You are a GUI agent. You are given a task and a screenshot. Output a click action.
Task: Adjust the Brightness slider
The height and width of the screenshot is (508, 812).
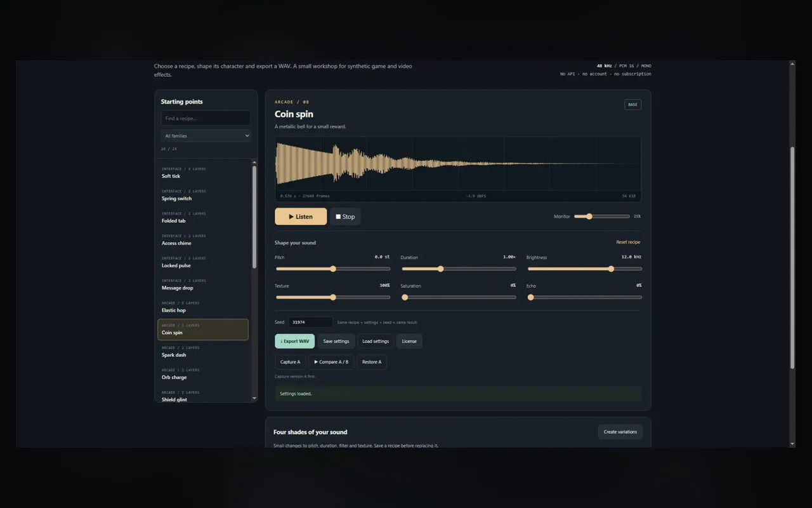[x=584, y=269]
